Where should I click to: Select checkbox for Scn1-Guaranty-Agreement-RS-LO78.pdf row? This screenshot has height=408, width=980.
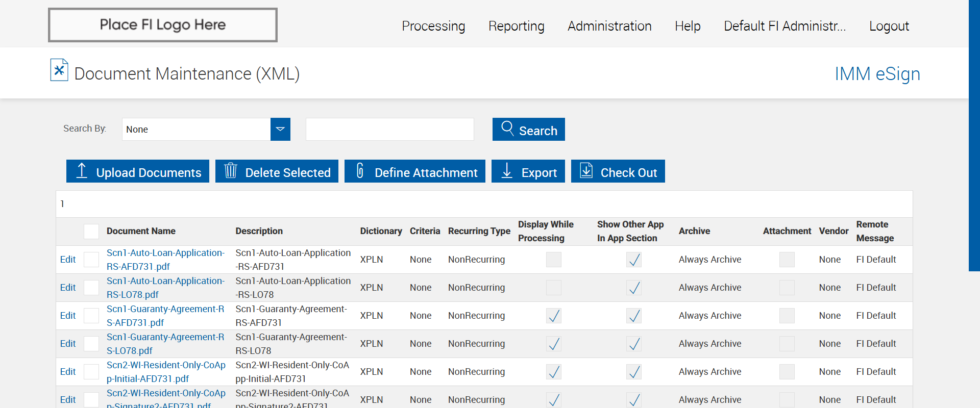click(91, 344)
